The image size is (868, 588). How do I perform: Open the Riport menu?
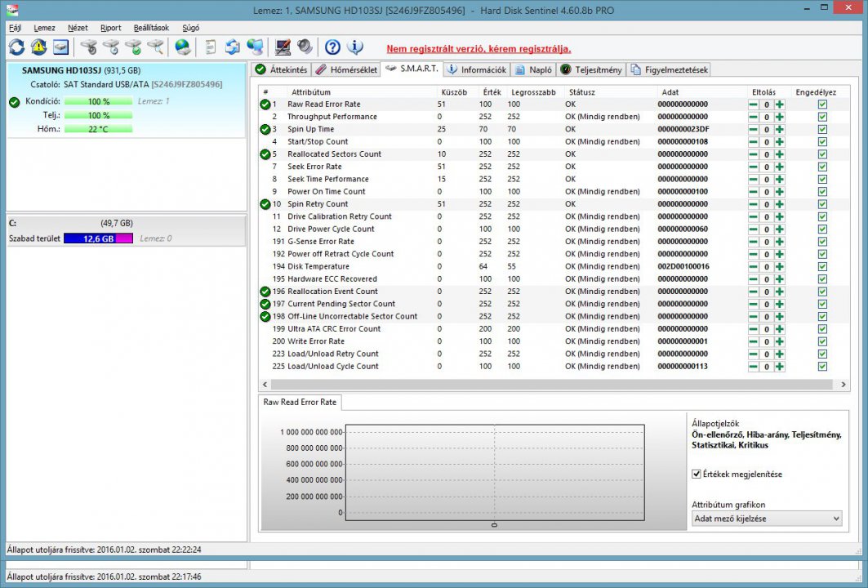click(x=110, y=28)
